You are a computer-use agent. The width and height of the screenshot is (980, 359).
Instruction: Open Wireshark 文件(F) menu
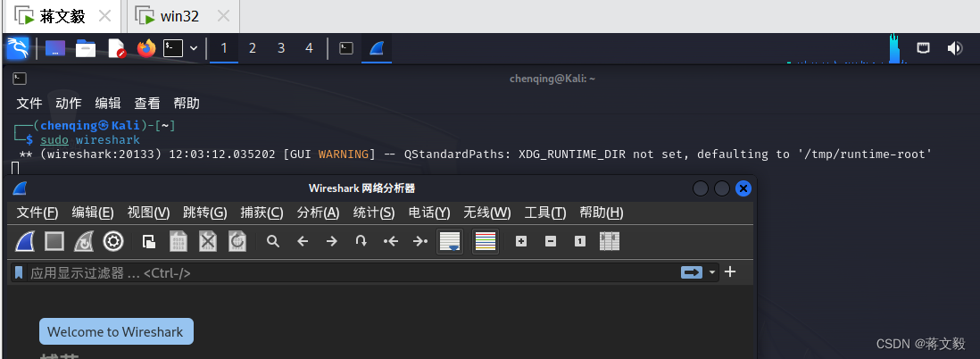click(x=37, y=213)
